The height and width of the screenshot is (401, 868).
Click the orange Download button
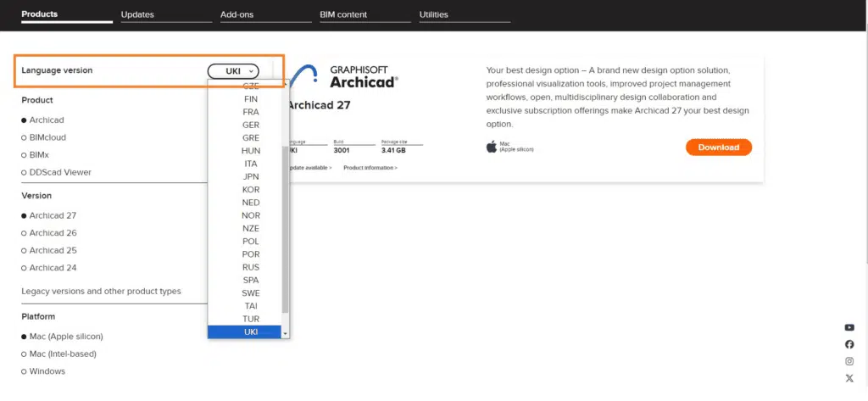click(x=718, y=148)
